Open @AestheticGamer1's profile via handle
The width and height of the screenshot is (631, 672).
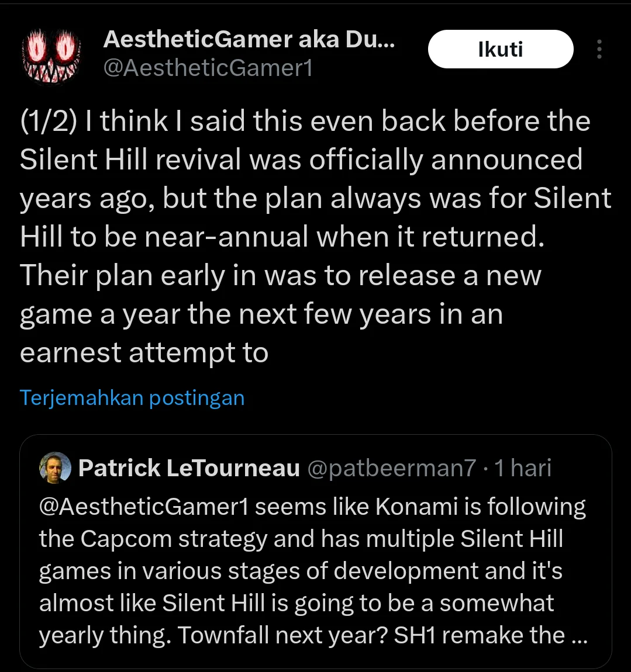coord(209,68)
